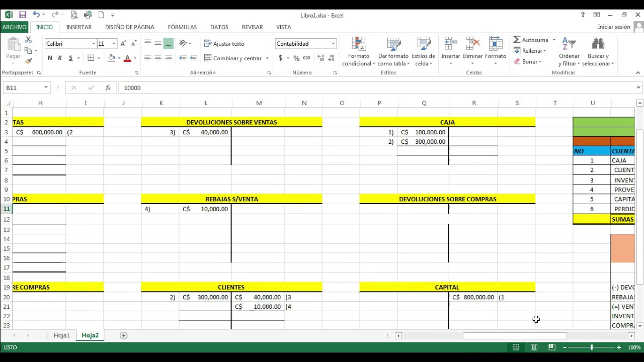Image resolution: width=644 pixels, height=362 pixels.
Task: Click Eliminar cells button
Action: [x=472, y=51]
